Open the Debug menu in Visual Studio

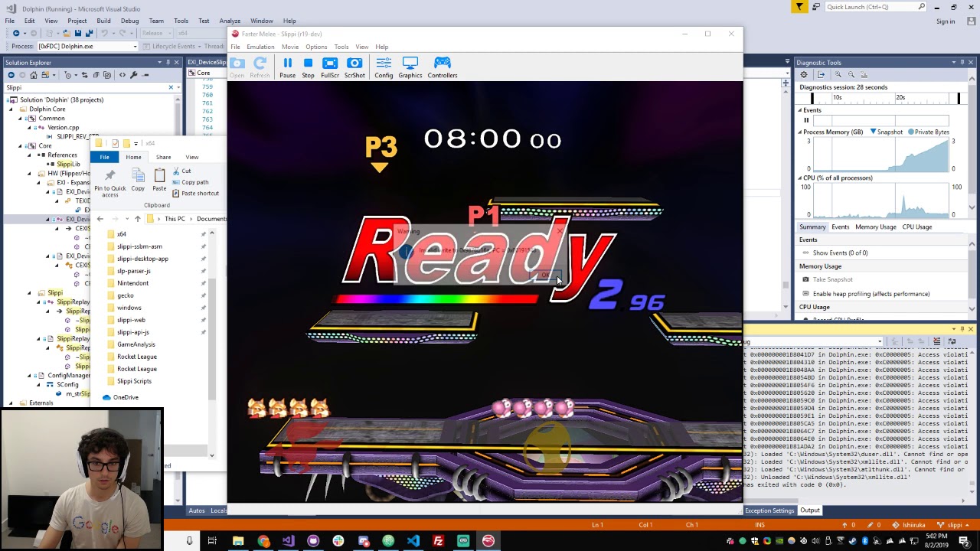coord(129,21)
